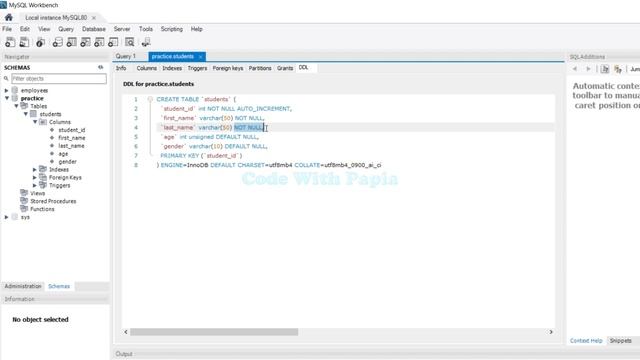Click the DDL scrollbar right arrow
The image size is (640, 360).
point(551,332)
